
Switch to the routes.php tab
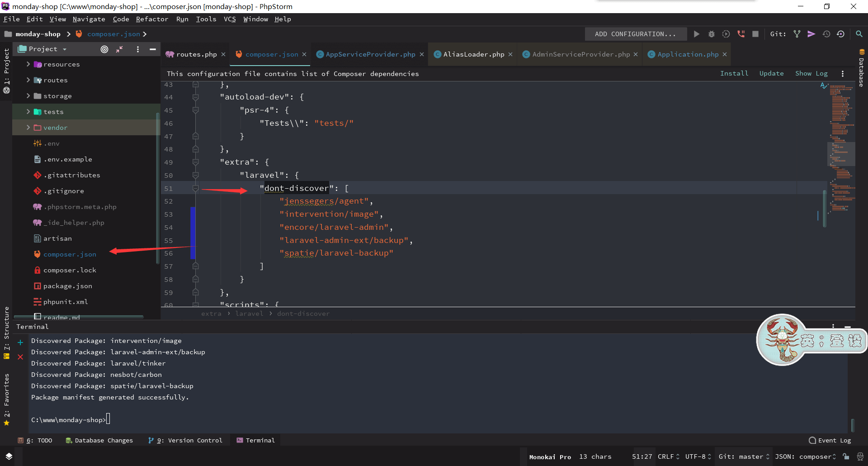[196, 54]
